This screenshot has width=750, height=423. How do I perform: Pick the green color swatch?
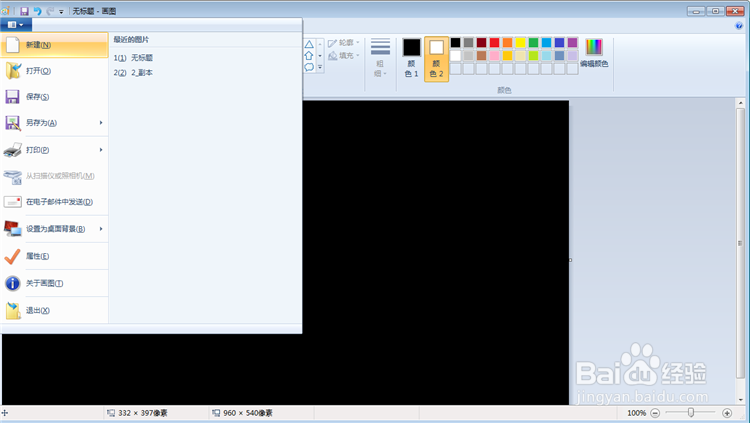533,43
